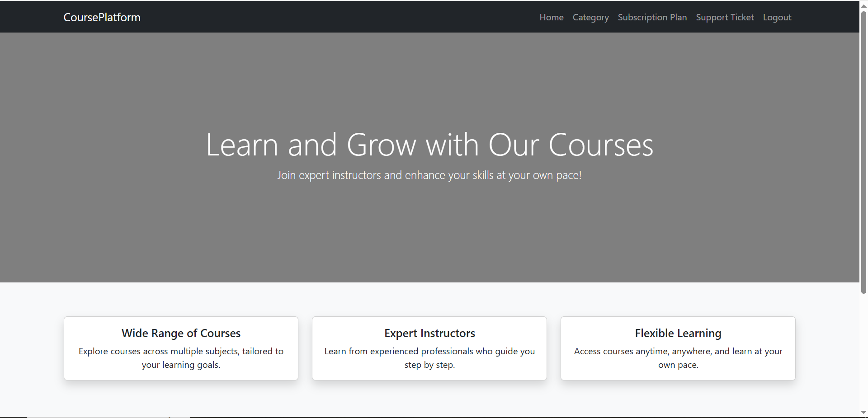
Task: Select the 'Wide Range of Courses' card title
Action: coord(181,333)
